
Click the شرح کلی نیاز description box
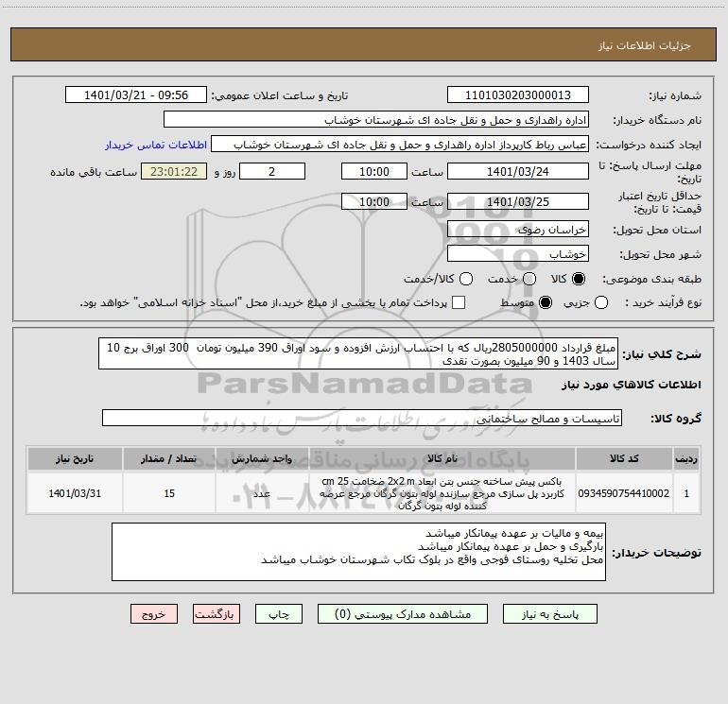pos(358,353)
